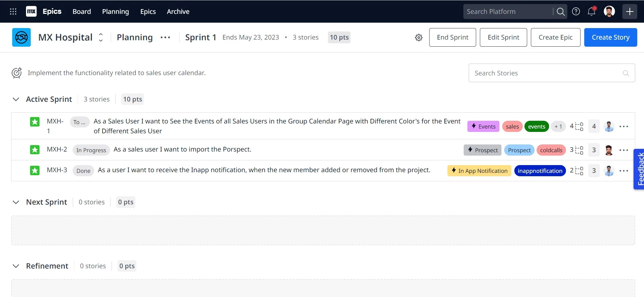The height and width of the screenshot is (297, 644).
Task: Click the MX Hospital project logo
Action: point(21,38)
